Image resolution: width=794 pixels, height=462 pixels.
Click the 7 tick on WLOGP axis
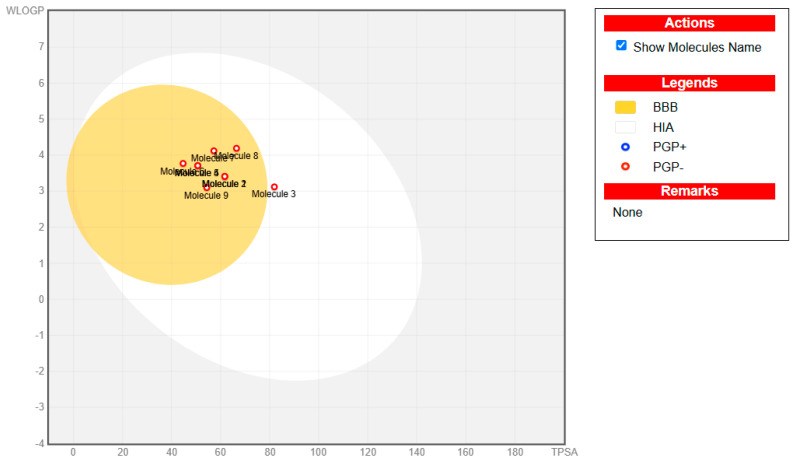[41, 47]
